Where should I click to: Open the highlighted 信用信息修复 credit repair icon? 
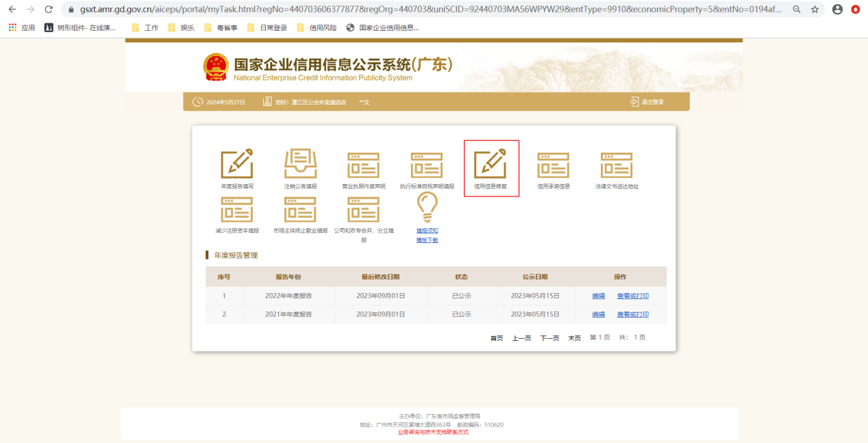[491, 164]
